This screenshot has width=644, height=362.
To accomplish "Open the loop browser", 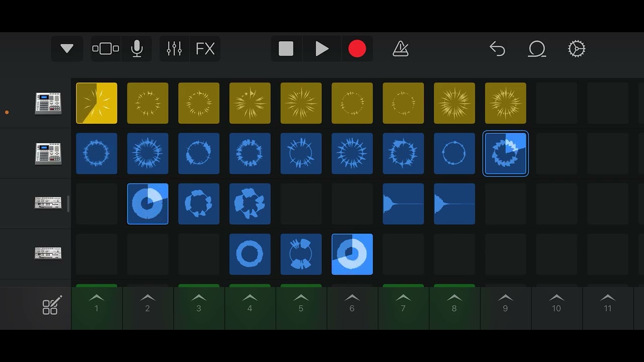I will 537,49.
